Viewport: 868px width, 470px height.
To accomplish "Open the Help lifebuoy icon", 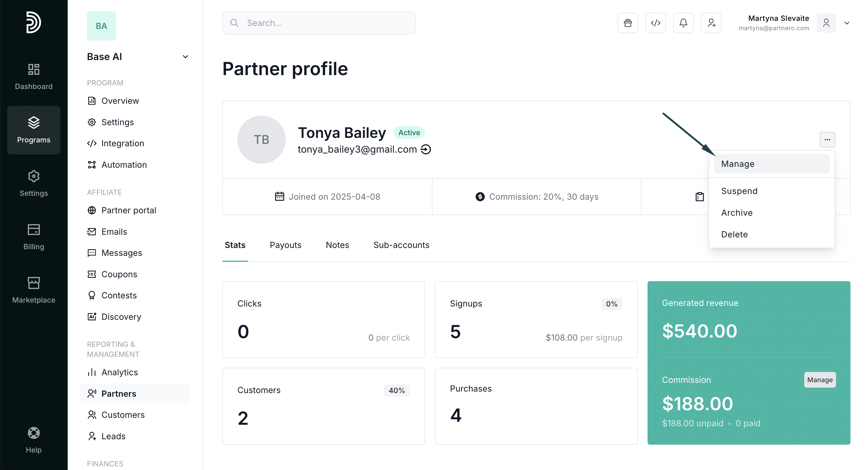I will pyautogui.click(x=34, y=433).
